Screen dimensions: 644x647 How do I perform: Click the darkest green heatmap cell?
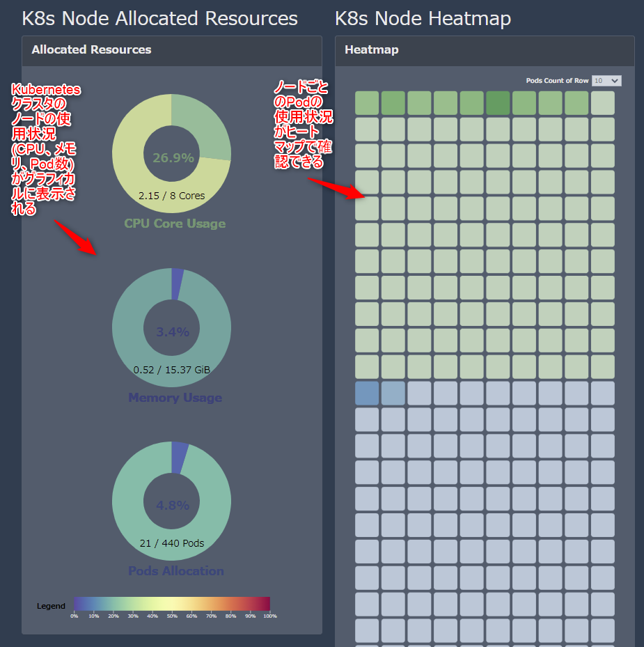click(x=498, y=103)
